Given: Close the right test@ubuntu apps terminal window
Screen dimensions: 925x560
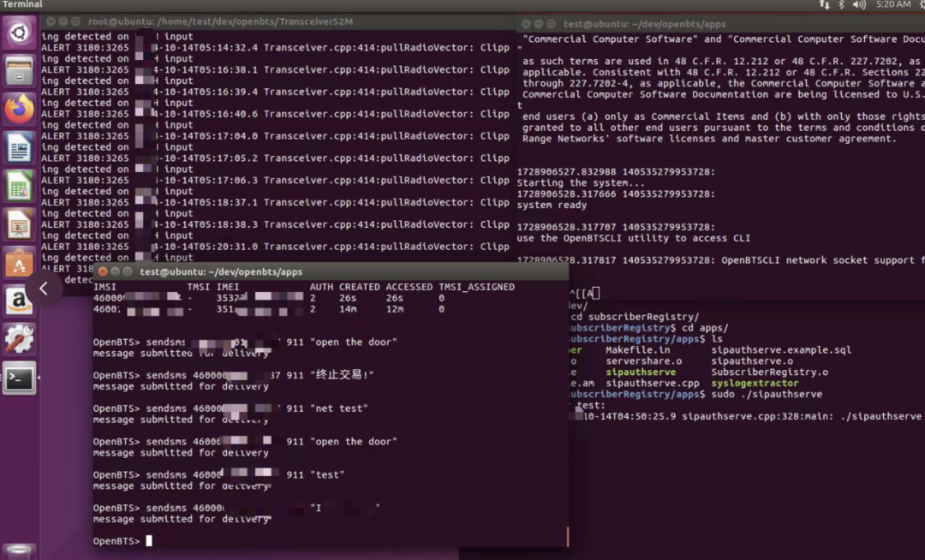Looking at the screenshot, I should 526,24.
